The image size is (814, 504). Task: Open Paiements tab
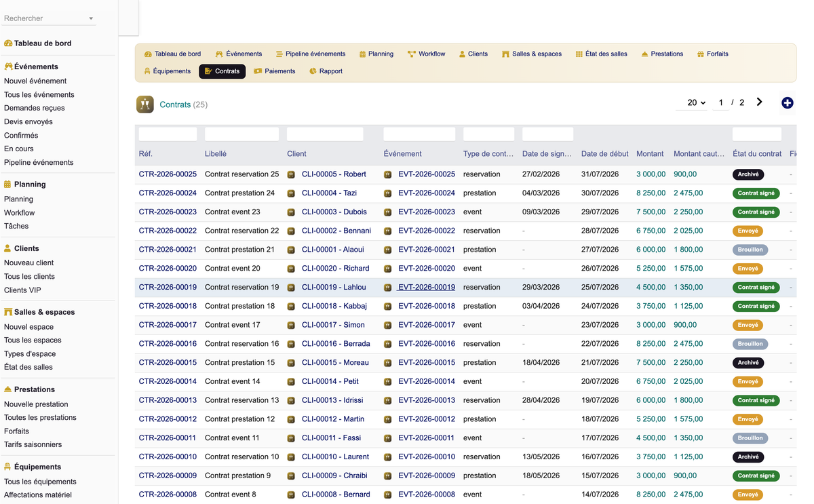tap(275, 71)
